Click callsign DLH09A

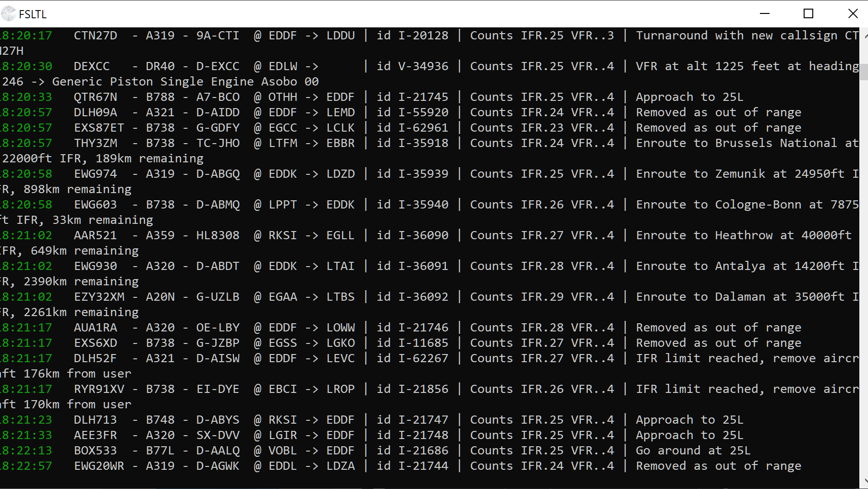(x=96, y=112)
